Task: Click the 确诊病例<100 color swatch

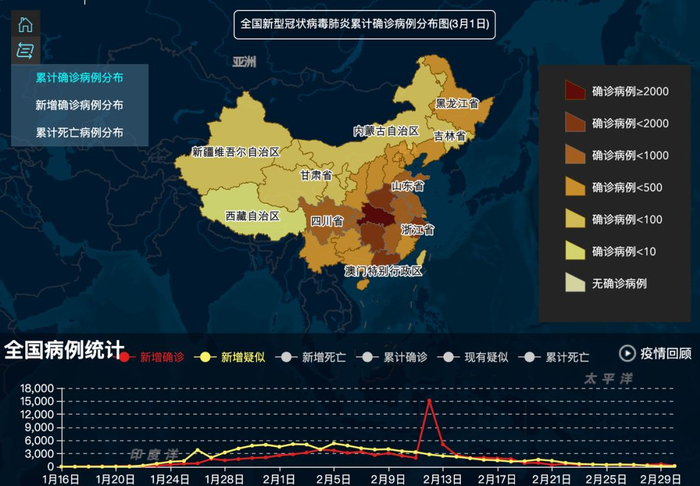Action: click(575, 219)
